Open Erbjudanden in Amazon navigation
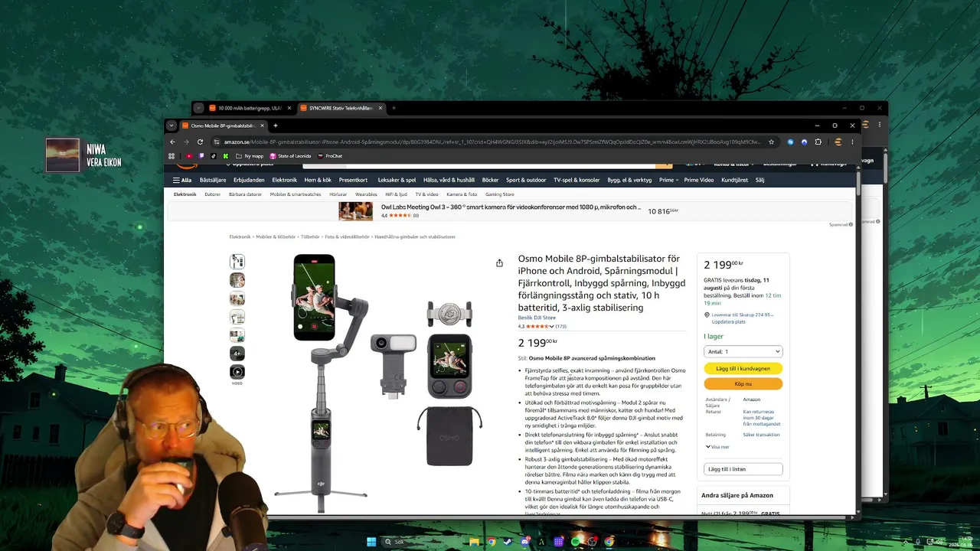 pos(249,180)
